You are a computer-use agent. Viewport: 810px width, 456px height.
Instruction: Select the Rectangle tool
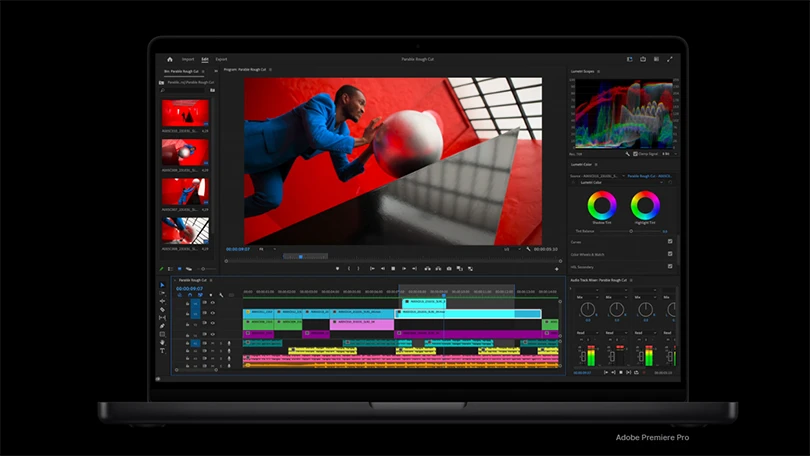point(162,334)
